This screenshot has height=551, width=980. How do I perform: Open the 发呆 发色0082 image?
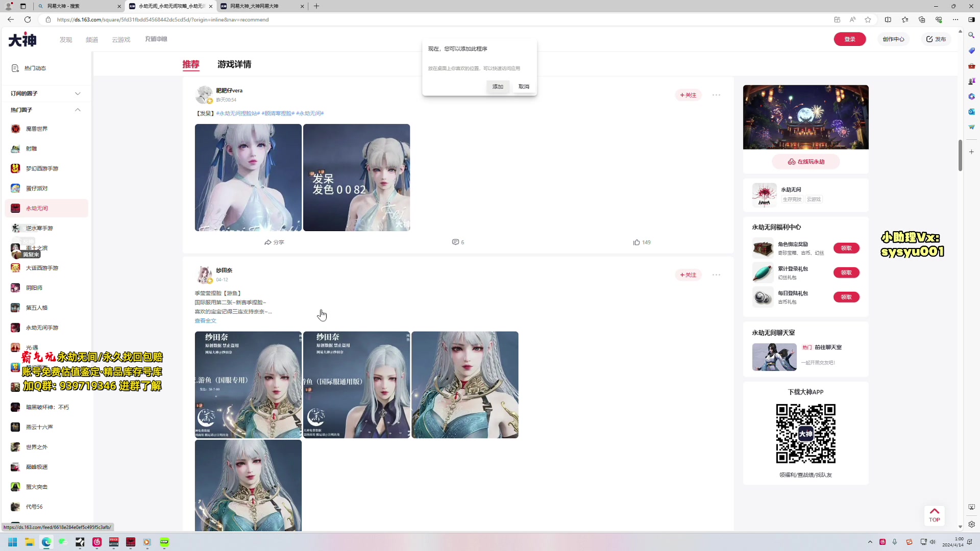click(x=356, y=178)
